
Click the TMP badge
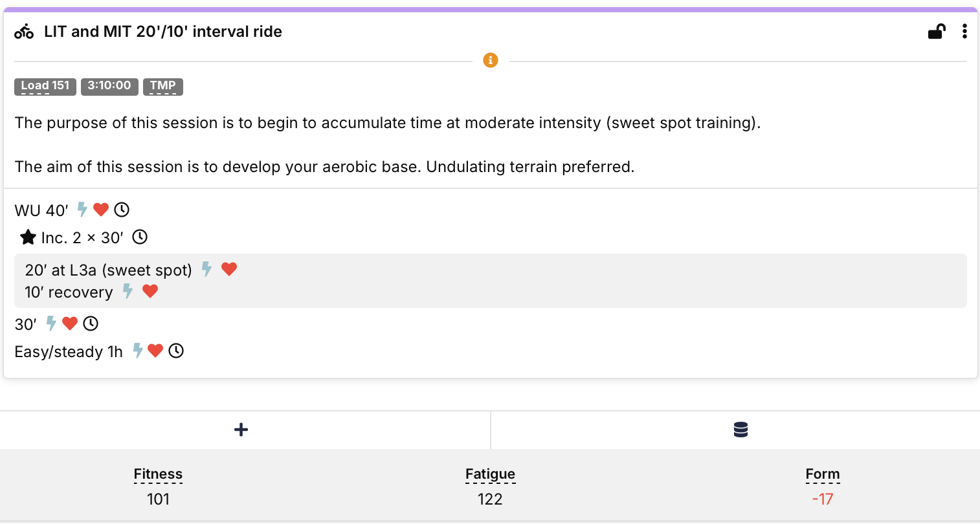coord(163,86)
